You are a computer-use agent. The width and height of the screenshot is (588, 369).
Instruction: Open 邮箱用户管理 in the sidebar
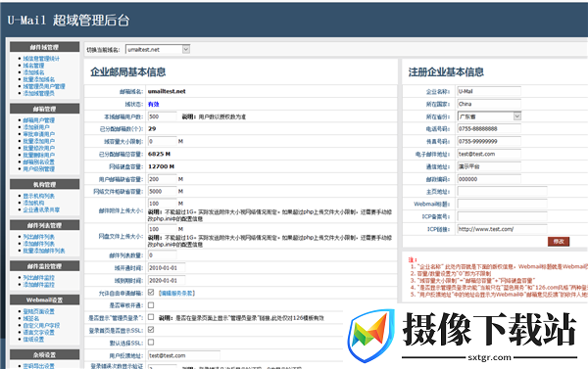(x=38, y=120)
